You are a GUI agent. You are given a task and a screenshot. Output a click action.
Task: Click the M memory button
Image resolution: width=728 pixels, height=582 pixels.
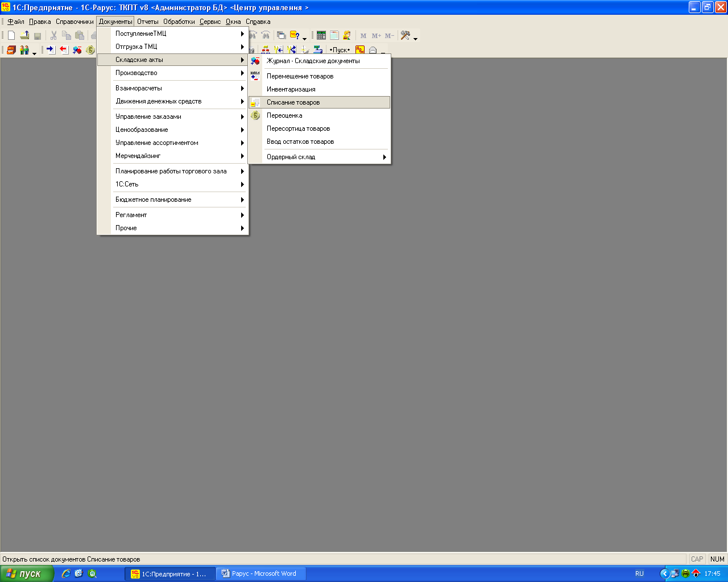(363, 36)
